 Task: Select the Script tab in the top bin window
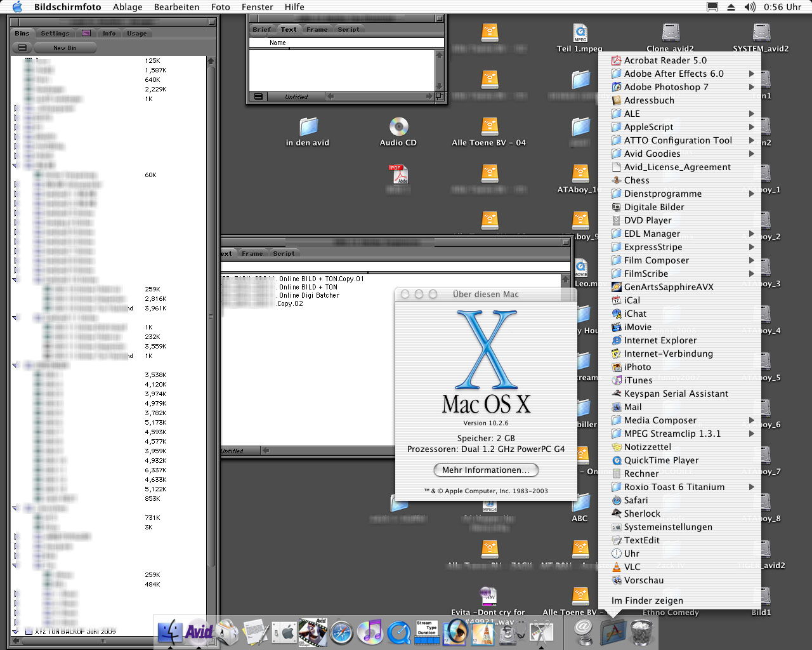coord(348,29)
